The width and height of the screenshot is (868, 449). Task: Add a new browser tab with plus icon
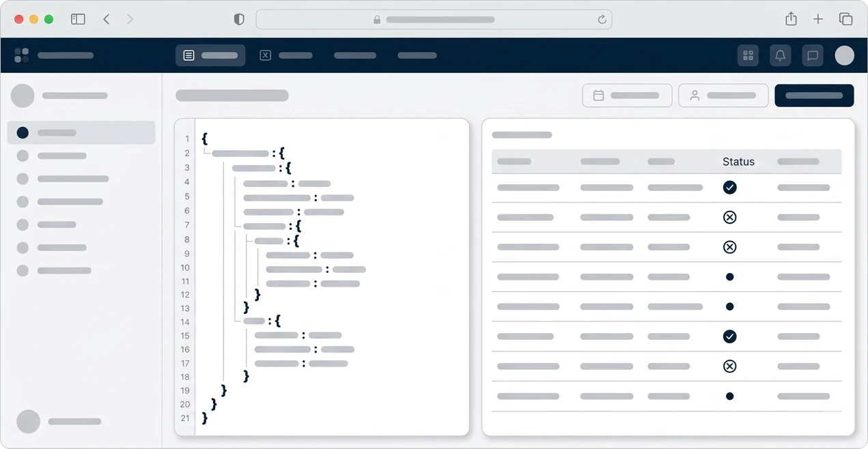(x=818, y=19)
